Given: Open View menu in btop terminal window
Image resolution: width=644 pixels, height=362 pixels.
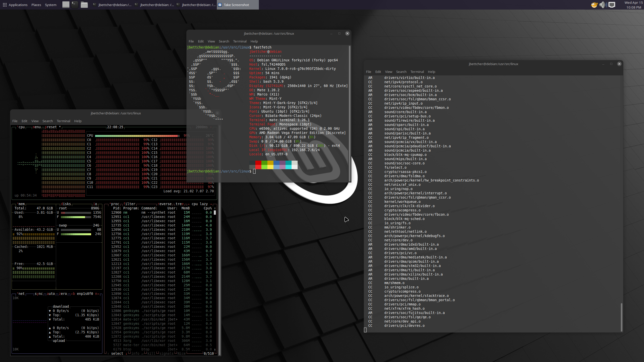Looking at the screenshot, I should pos(35,121).
